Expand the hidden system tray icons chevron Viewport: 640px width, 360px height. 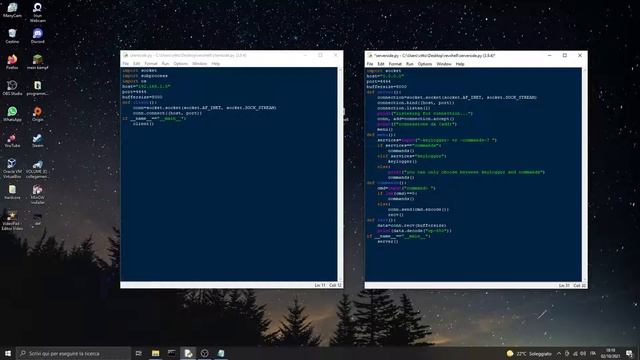[x=559, y=353]
